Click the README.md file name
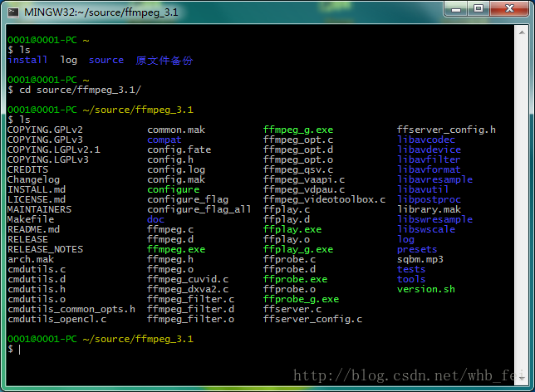Screen dimensions: 535x392 click(x=33, y=229)
